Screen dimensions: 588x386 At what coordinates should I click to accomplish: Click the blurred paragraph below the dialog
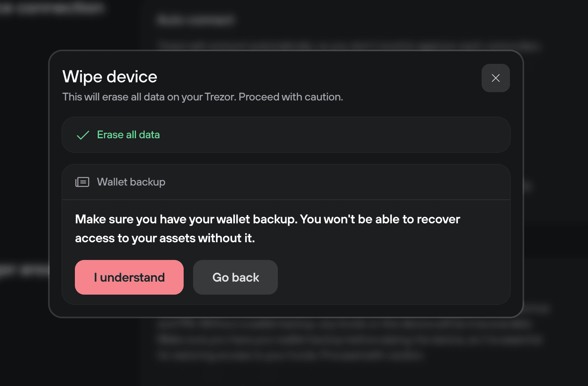[347, 340]
